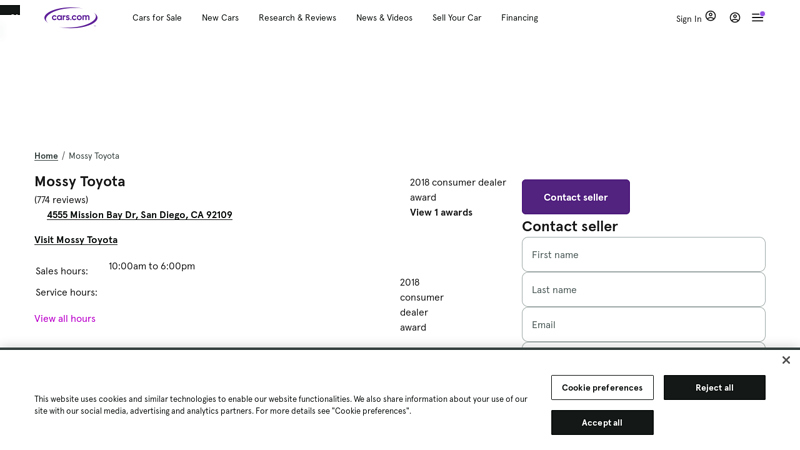Open Research & Reviews menu

point(297,18)
